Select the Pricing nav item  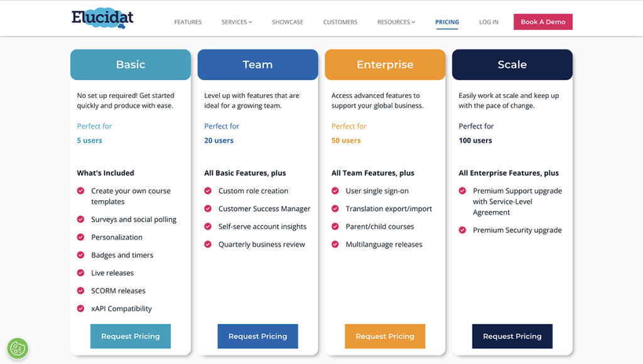point(447,22)
